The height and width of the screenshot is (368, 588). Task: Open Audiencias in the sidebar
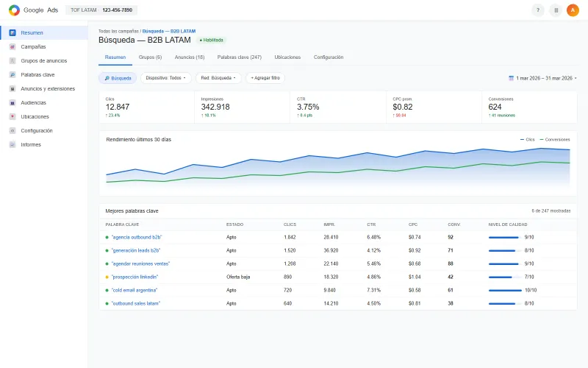[44, 102]
